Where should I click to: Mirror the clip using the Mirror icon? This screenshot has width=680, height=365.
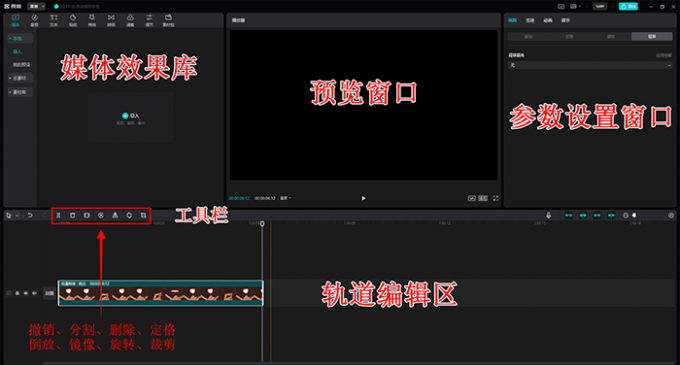point(115,215)
